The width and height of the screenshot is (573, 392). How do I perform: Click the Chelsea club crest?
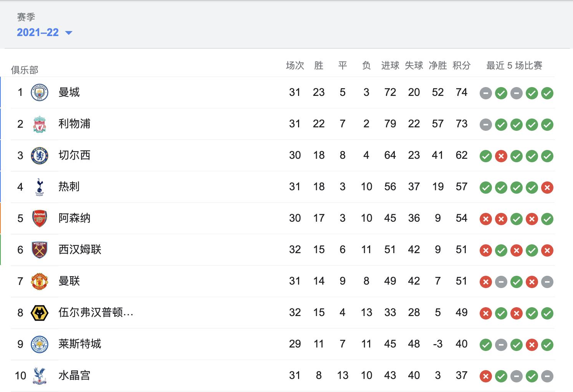pos(40,155)
